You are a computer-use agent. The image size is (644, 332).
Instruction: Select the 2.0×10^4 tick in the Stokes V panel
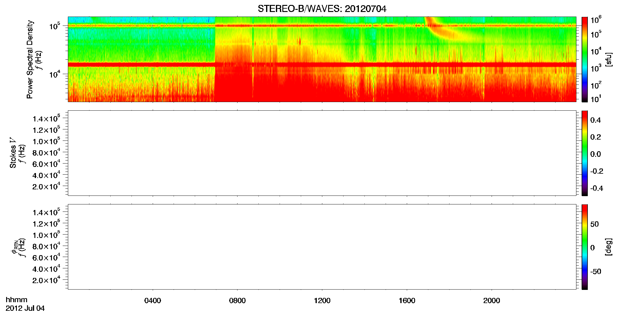tap(46, 186)
